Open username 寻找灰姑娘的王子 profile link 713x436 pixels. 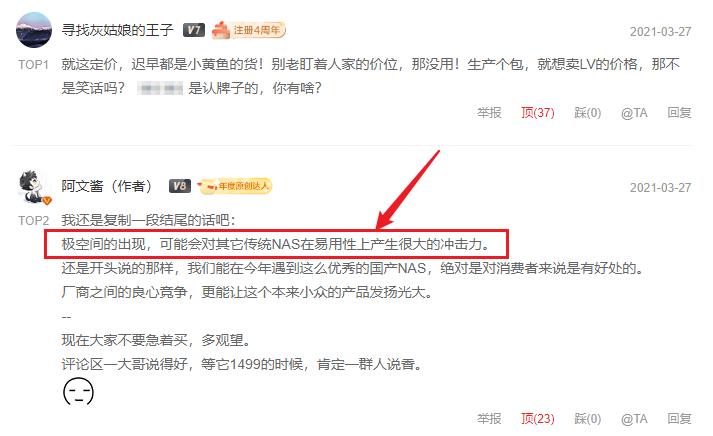[x=117, y=30]
